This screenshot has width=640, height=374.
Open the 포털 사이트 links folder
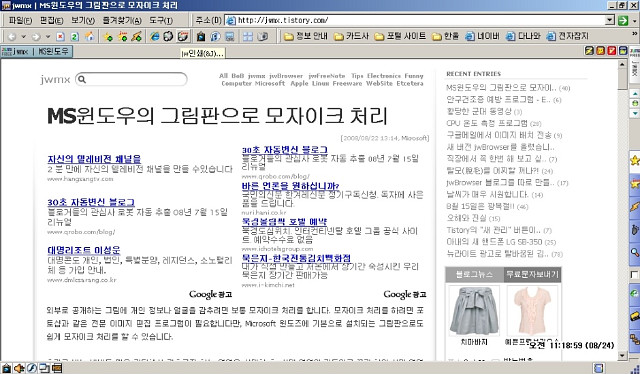pyautogui.click(x=400, y=36)
